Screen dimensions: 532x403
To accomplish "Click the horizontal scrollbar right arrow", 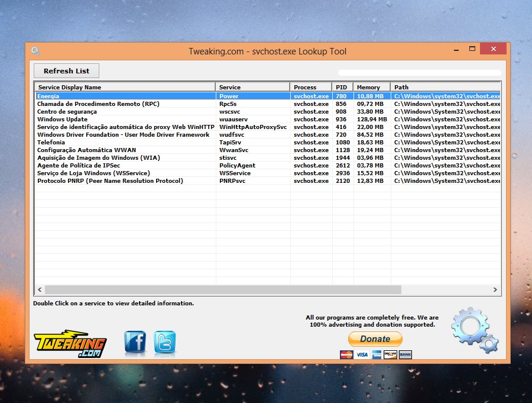I will 495,289.
